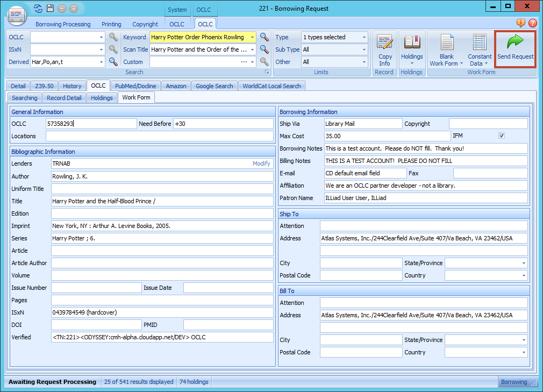The height and width of the screenshot is (392, 543).
Task: Click the Modify link next to Lenders
Action: pyautogui.click(x=261, y=163)
